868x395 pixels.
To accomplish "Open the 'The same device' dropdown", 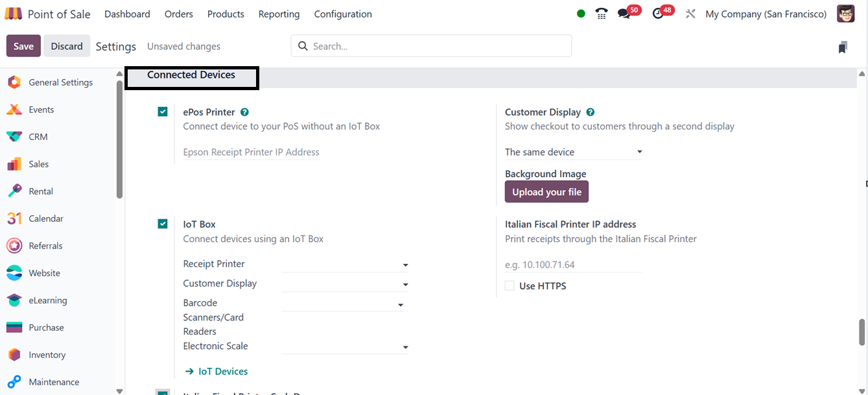I will coord(573,152).
